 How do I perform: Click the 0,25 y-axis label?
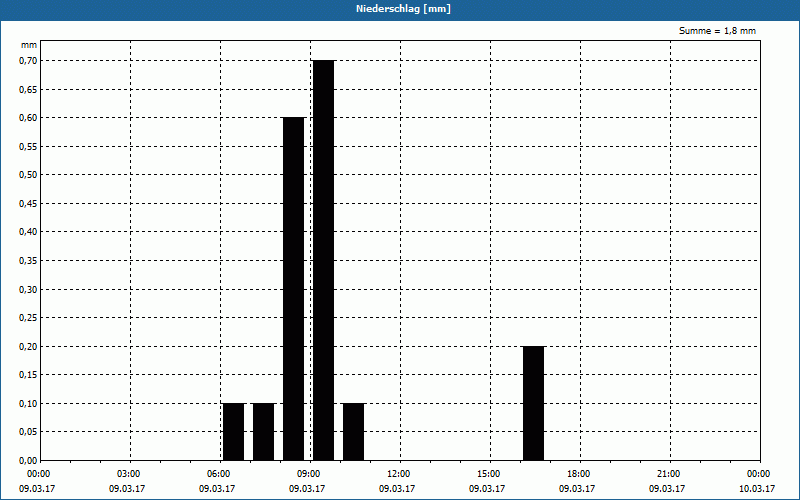click(x=28, y=318)
